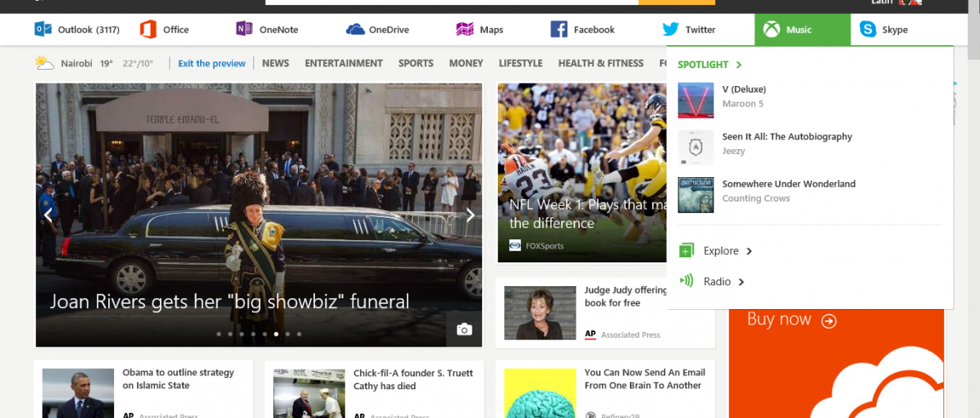Click the blue brain image thumbnail

pos(540,393)
